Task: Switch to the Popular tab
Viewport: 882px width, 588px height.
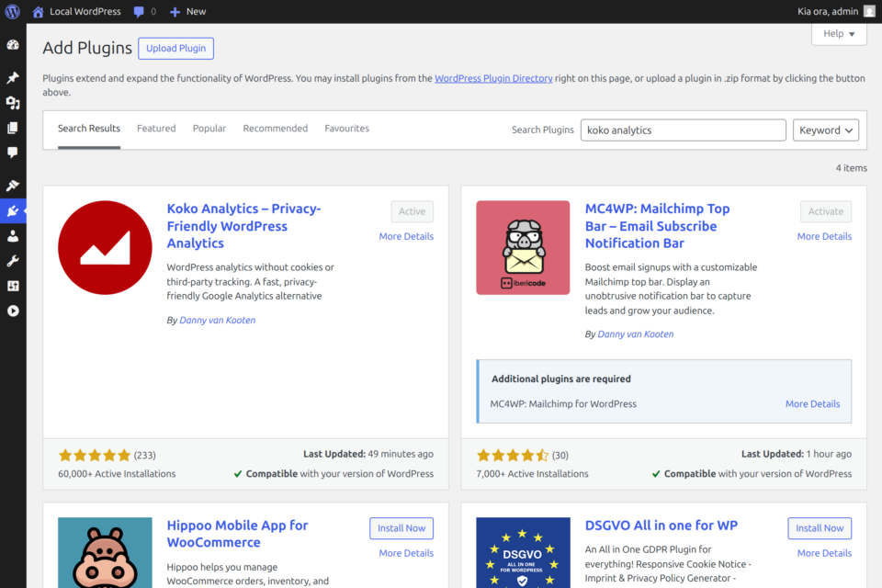Action: click(x=209, y=129)
